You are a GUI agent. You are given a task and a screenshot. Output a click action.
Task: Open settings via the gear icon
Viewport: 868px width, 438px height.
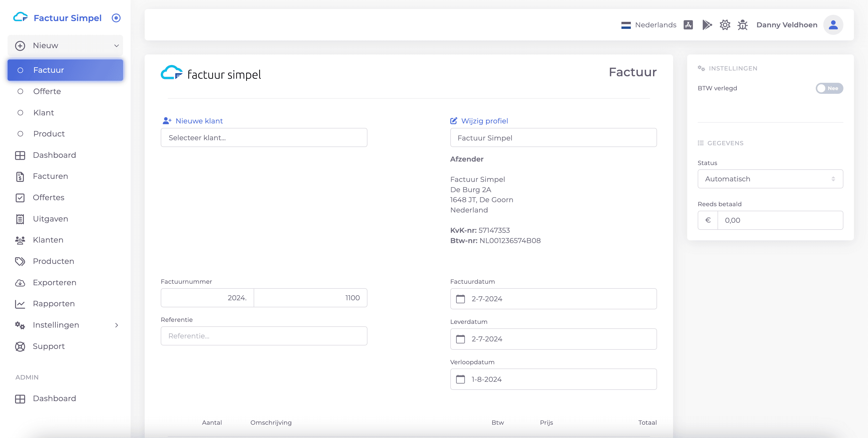(x=725, y=25)
